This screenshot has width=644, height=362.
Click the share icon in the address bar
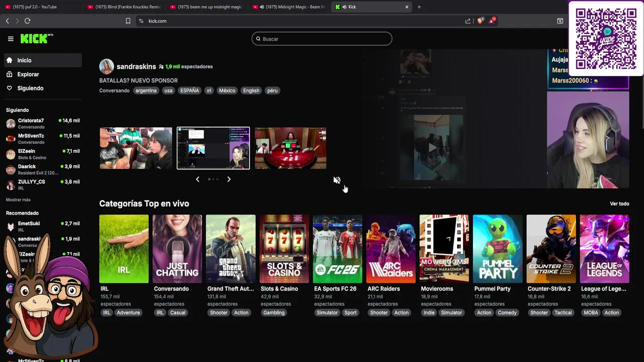pyautogui.click(x=468, y=21)
